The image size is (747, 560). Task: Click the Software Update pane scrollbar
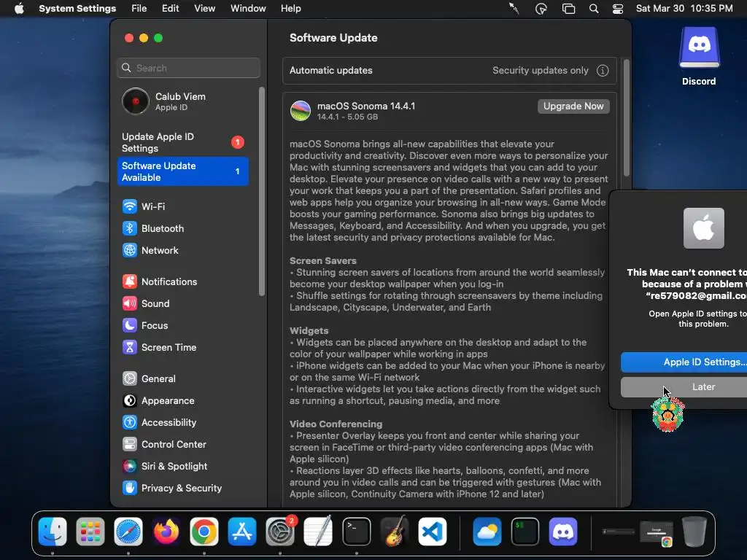point(627,117)
